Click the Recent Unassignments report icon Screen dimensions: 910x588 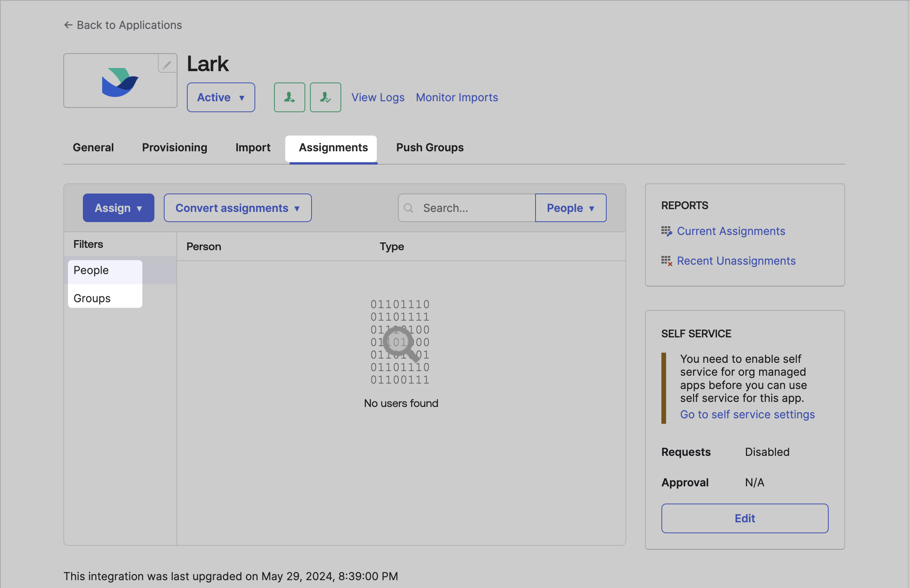pos(666,260)
